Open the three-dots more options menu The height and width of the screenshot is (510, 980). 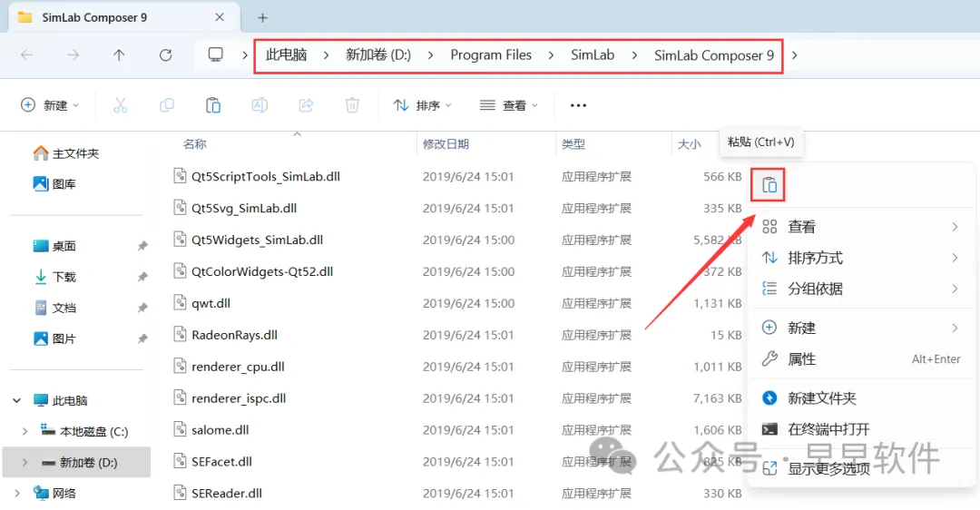578,105
